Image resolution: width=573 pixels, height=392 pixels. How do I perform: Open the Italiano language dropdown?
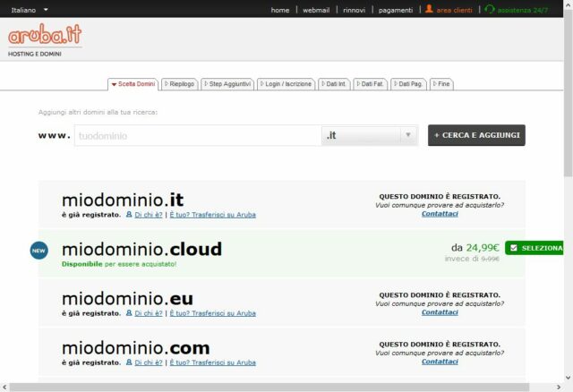[29, 10]
